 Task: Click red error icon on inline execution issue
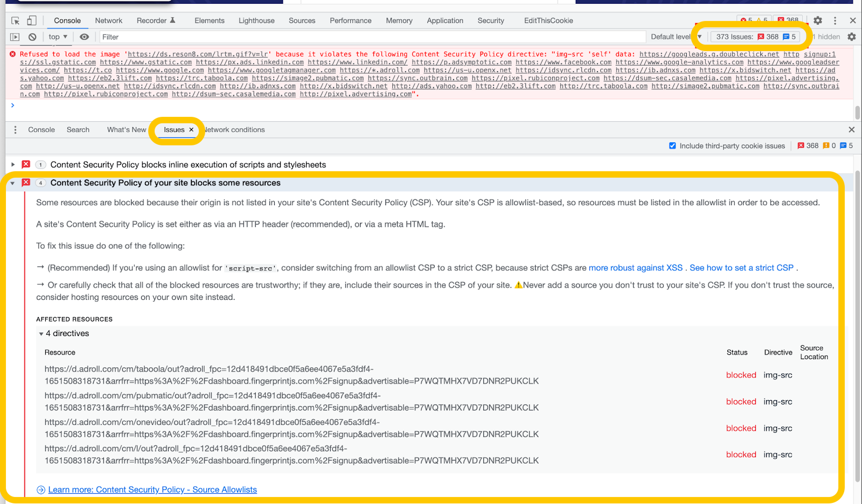point(26,164)
